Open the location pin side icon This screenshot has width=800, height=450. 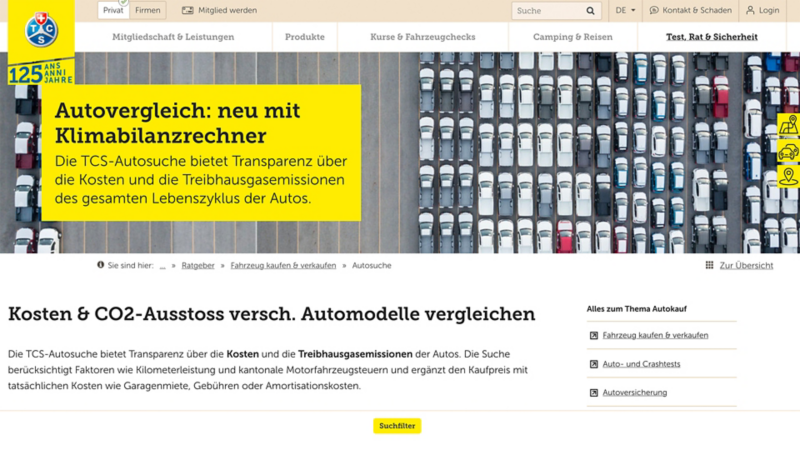788,177
